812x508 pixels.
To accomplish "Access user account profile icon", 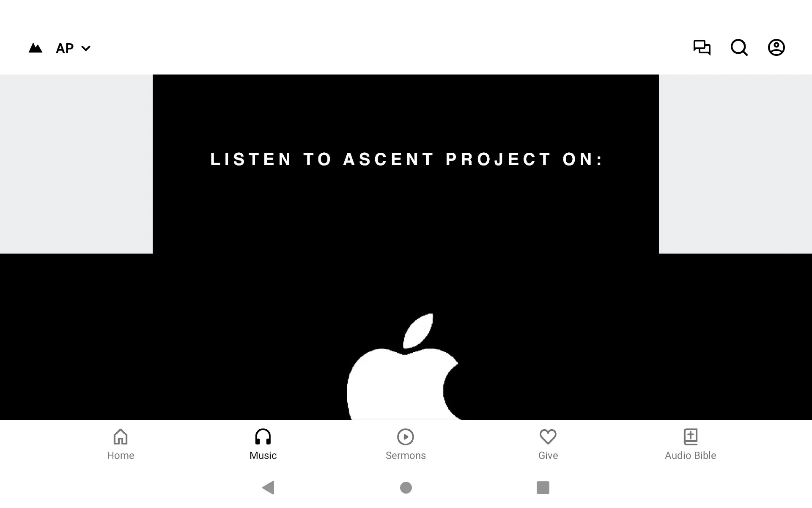I will click(x=776, y=47).
